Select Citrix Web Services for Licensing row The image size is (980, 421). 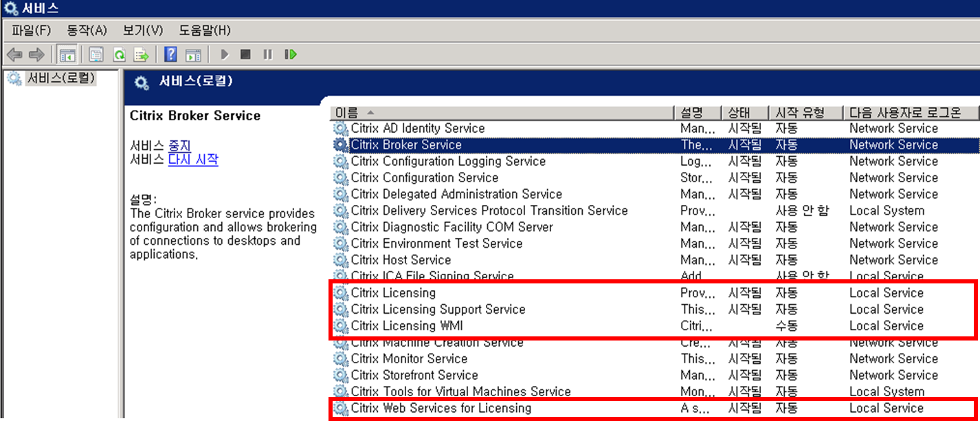coord(655,409)
